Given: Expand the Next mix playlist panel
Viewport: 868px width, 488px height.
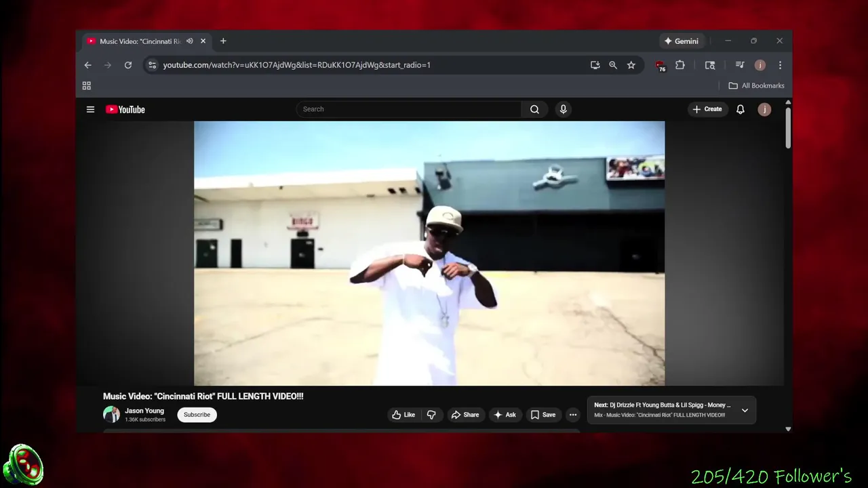Looking at the screenshot, I should click(x=745, y=410).
